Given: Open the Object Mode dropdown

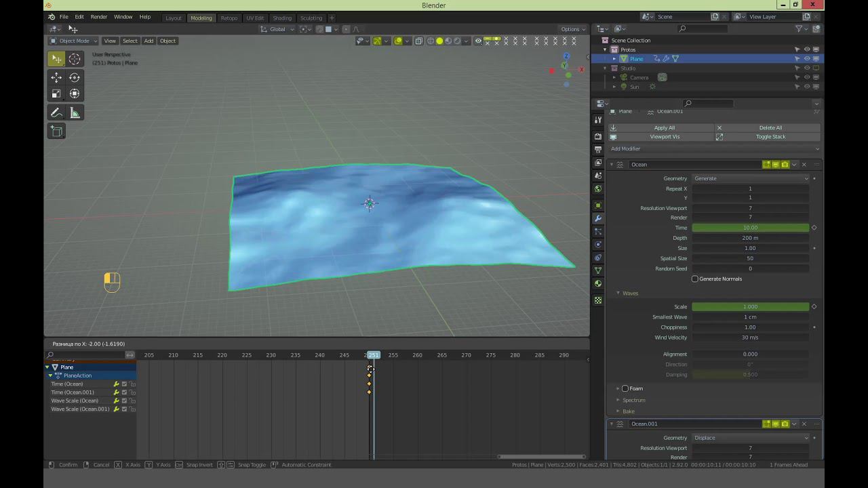Looking at the screenshot, I should 73,41.
